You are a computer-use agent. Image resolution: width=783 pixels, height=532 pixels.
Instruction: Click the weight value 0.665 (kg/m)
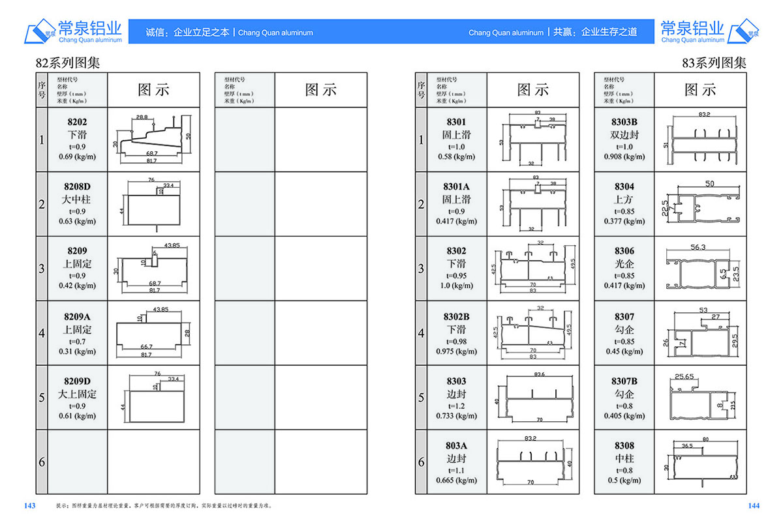[457, 480]
